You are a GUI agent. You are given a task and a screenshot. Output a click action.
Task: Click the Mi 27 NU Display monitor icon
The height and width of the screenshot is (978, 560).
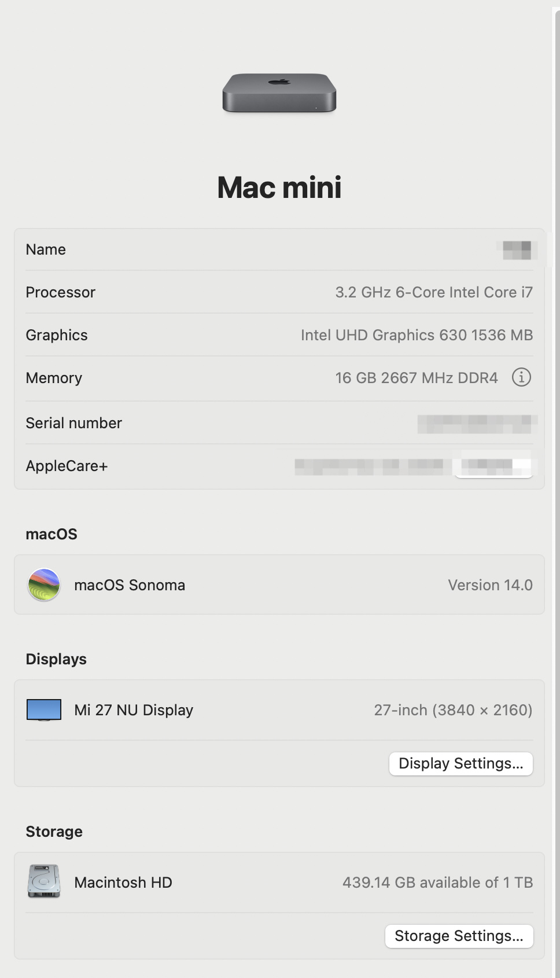(44, 709)
